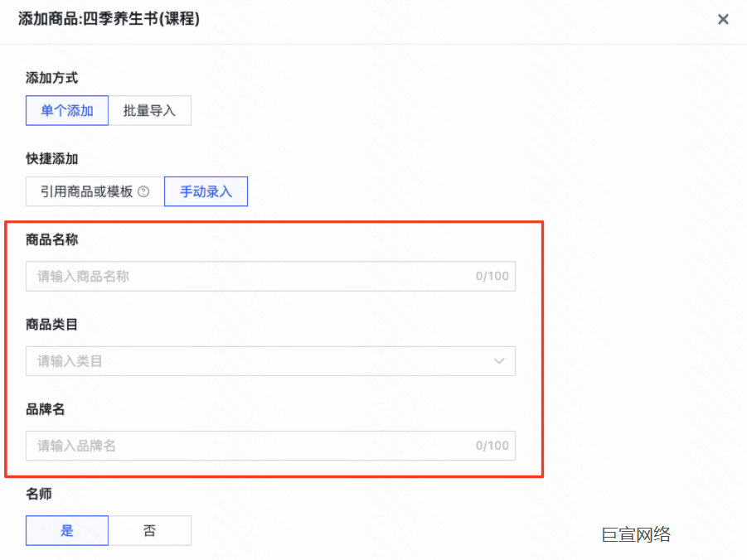Click the 快捷添加 section label
Screen dimensions: 747x560
(x=52, y=159)
